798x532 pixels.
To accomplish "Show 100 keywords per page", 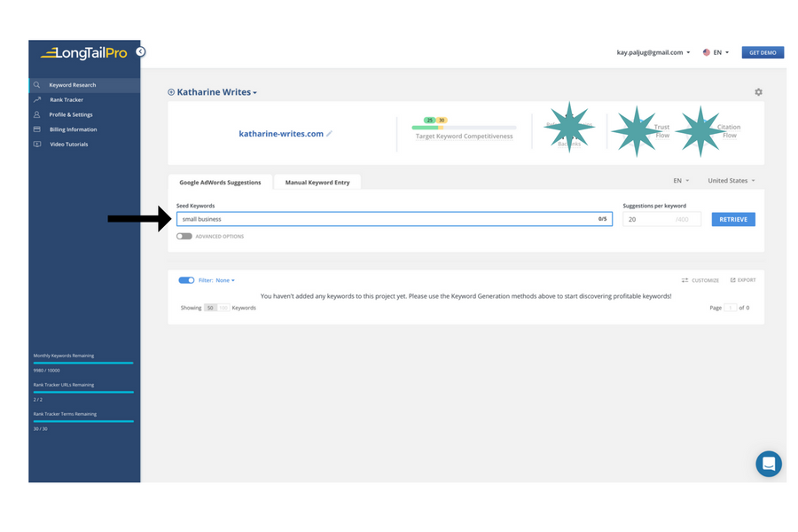I will click(223, 308).
